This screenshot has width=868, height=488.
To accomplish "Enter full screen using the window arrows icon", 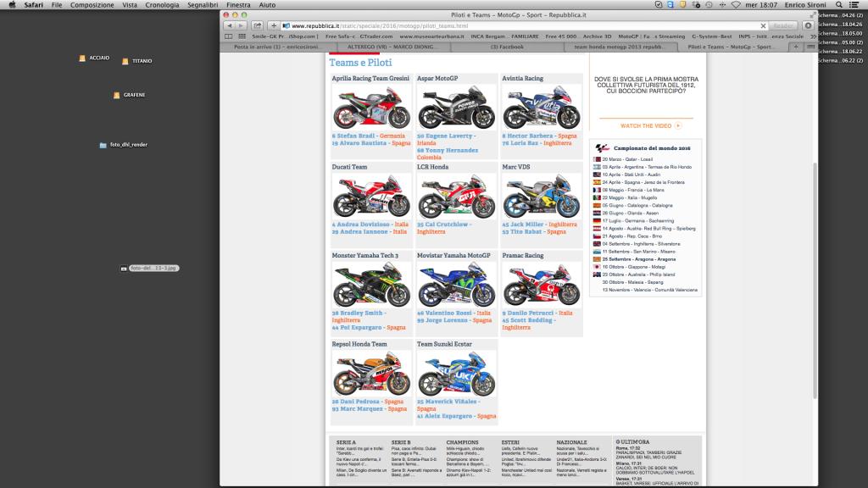I will click(x=812, y=15).
